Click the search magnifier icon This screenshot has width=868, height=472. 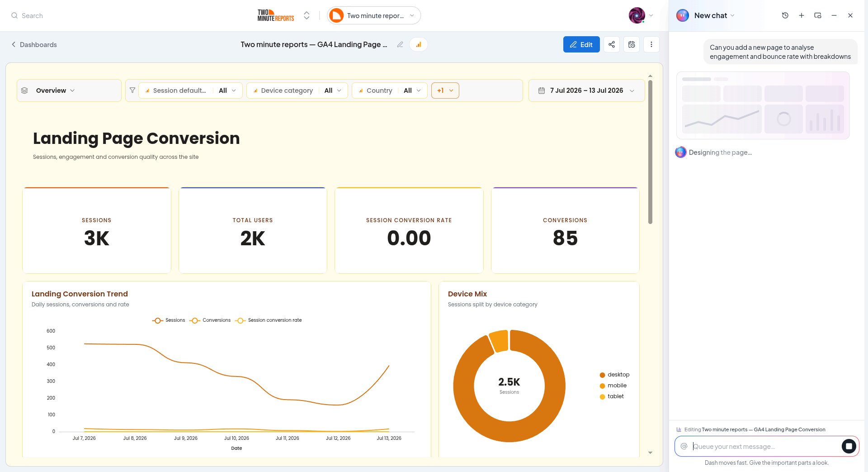click(x=14, y=15)
